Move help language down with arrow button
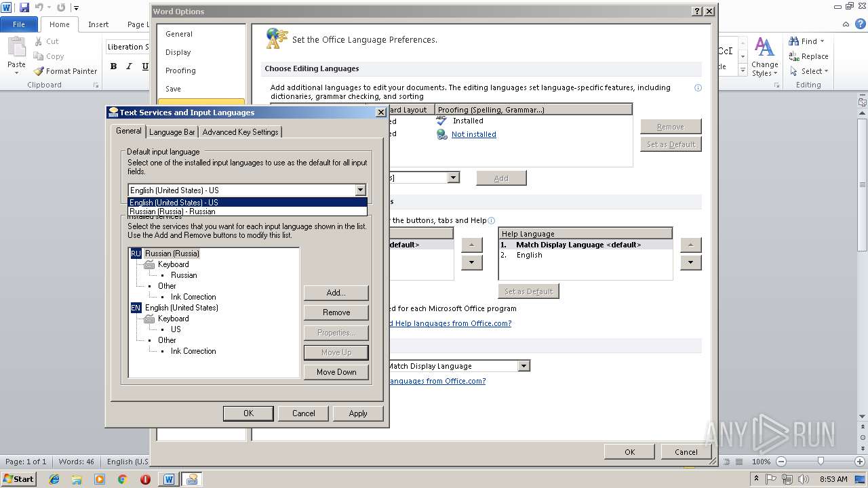This screenshot has height=488, width=868. coord(690,262)
